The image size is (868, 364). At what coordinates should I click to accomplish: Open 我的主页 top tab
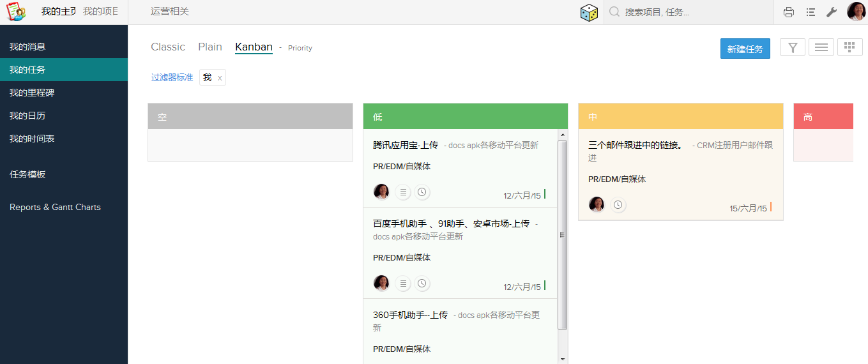click(59, 11)
